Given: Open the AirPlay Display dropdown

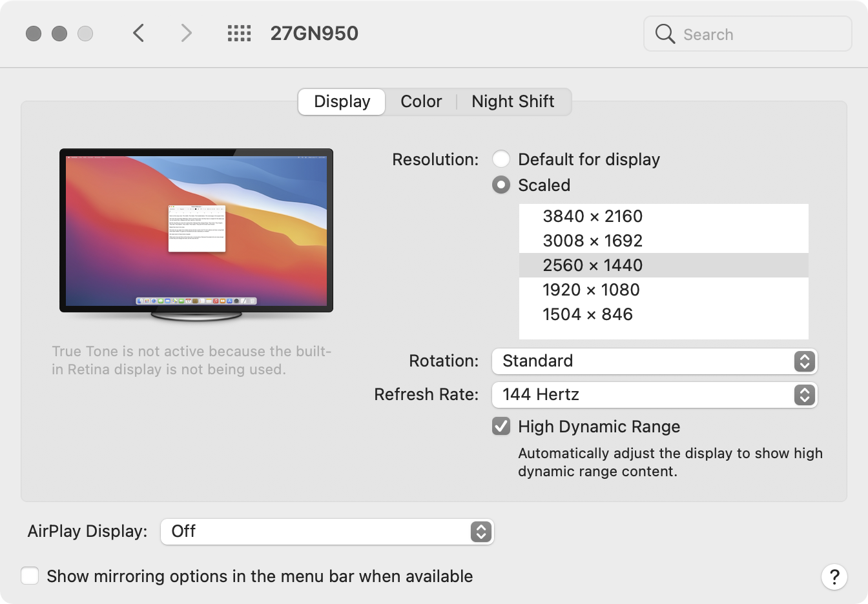Looking at the screenshot, I should coord(327,531).
